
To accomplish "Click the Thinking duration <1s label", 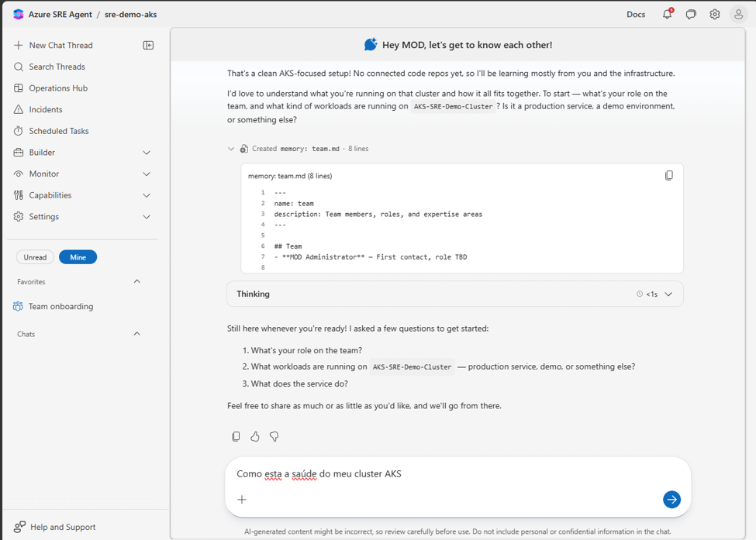I will tap(651, 294).
